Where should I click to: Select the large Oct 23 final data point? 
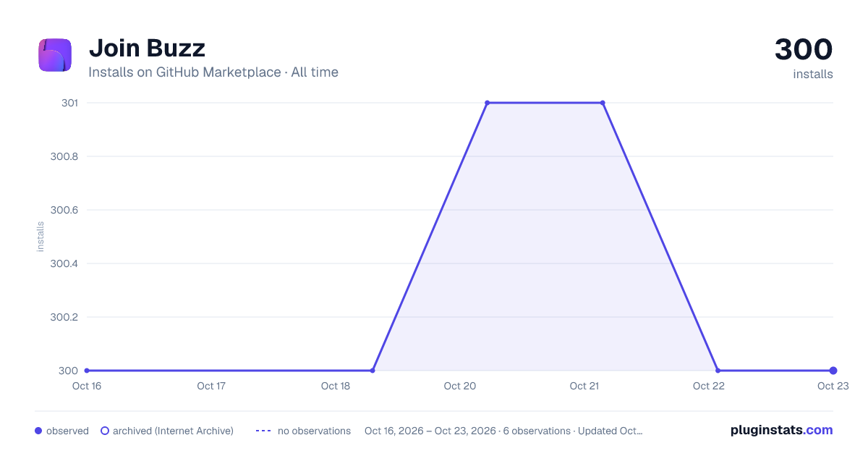point(833,371)
